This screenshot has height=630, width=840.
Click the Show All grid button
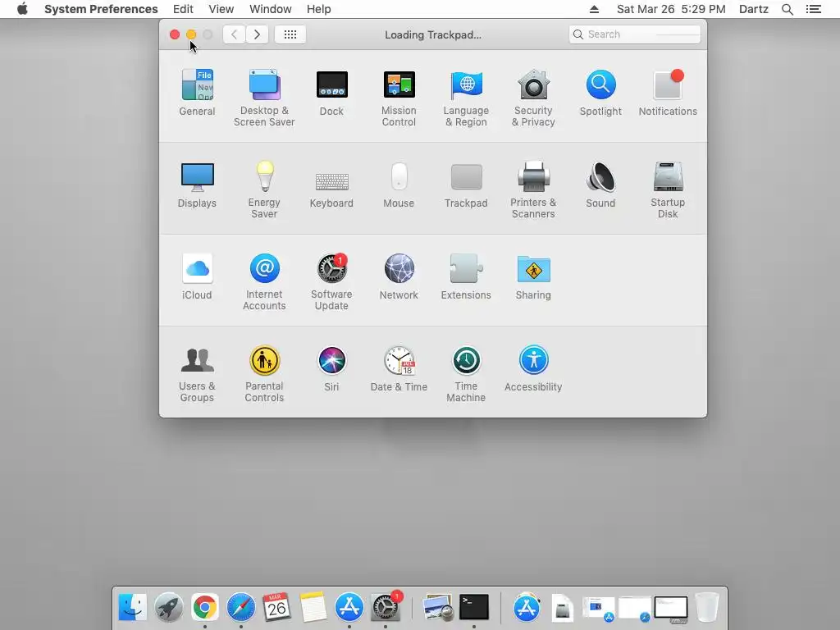(x=290, y=34)
